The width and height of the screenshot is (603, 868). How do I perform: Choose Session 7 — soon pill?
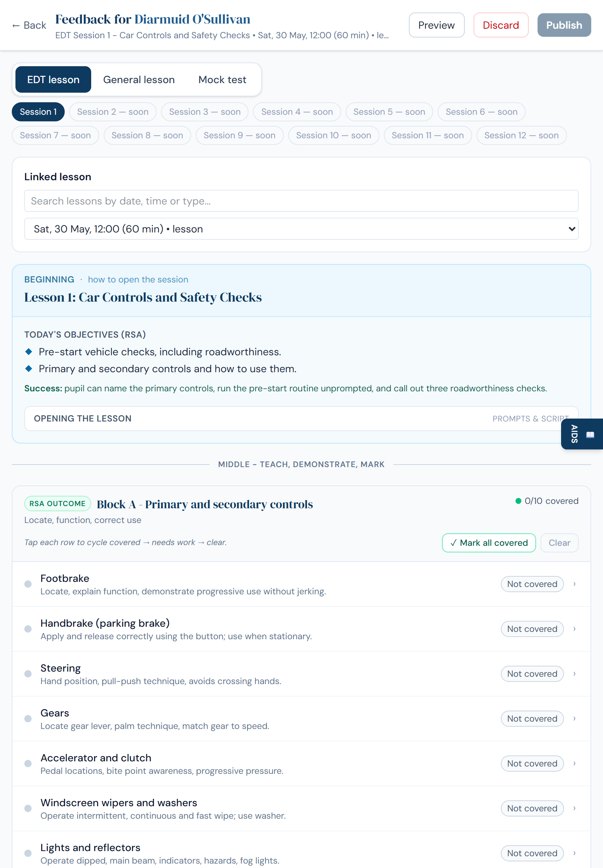pos(56,135)
